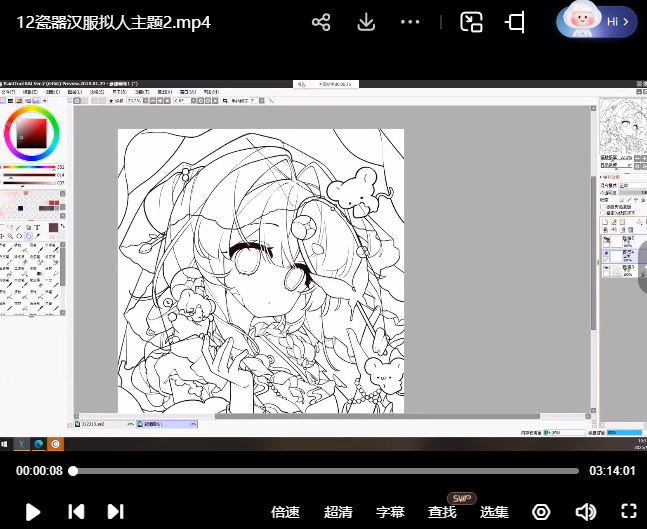The height and width of the screenshot is (529, 647).
Task: Click the 查找 search button
Action: 442,512
